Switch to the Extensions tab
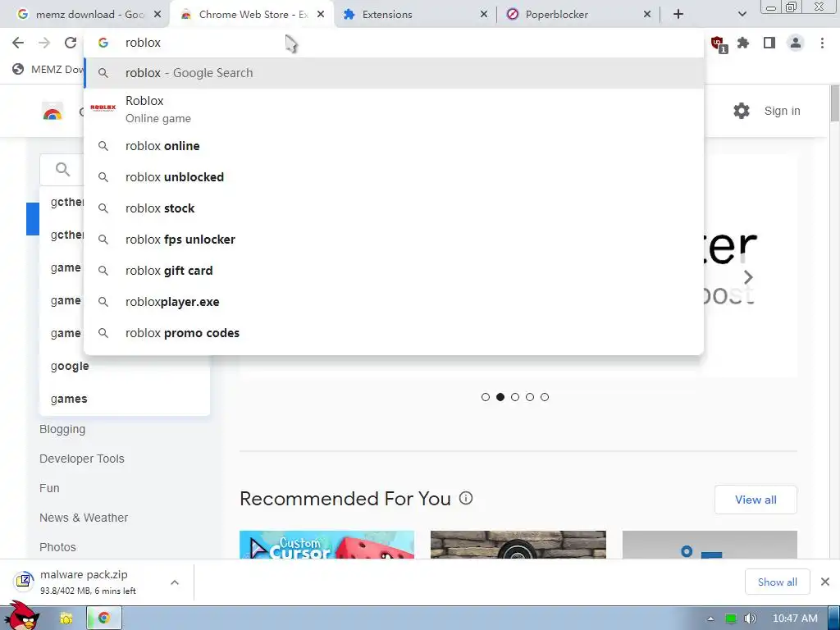Image resolution: width=840 pixels, height=630 pixels. click(413, 15)
